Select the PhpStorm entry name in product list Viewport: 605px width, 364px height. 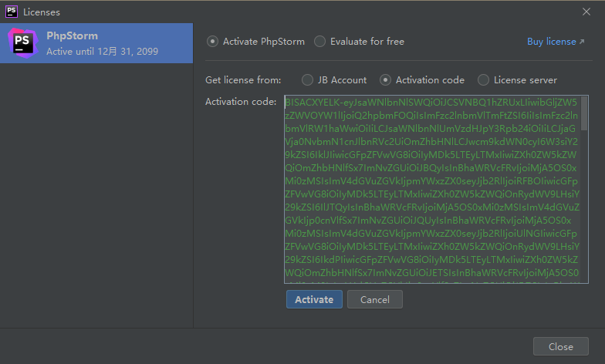click(73, 35)
